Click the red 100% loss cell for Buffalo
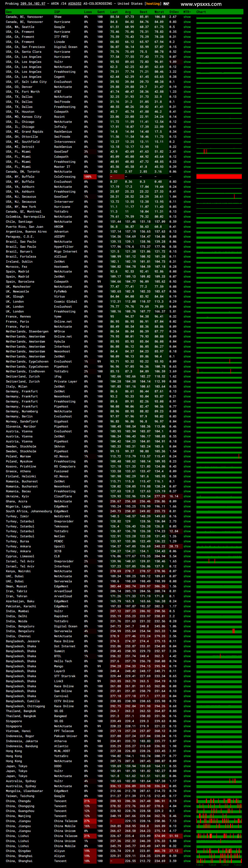This screenshot has width=248, height=868. (90, 177)
